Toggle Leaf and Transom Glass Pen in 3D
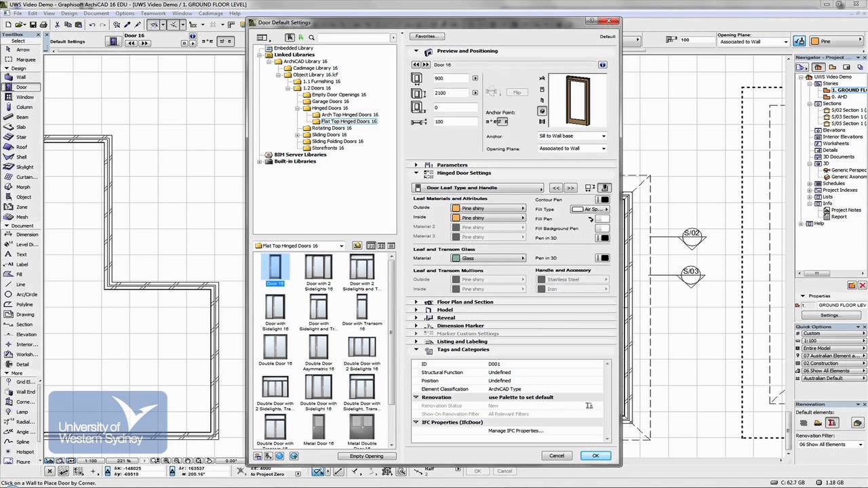 602,258
